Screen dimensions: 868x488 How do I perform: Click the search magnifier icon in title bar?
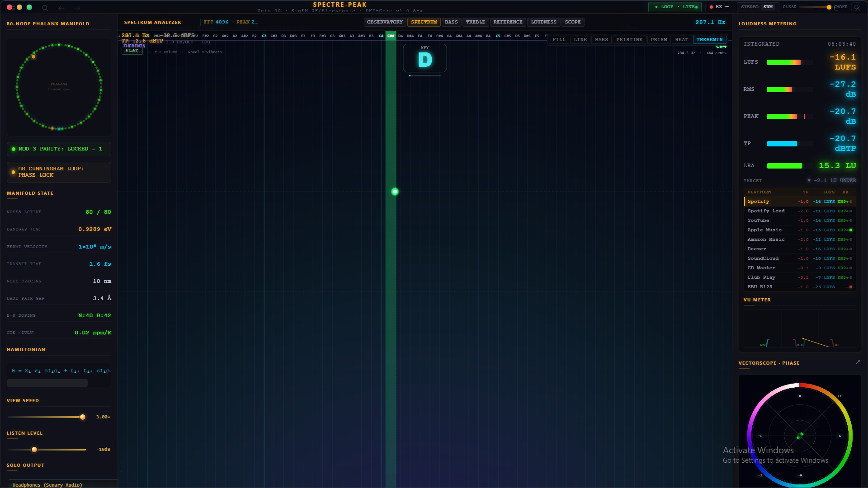tap(45, 8)
